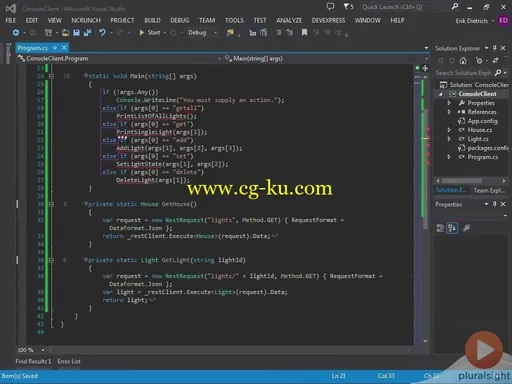Expand the House.cs tree node

pos(449,130)
